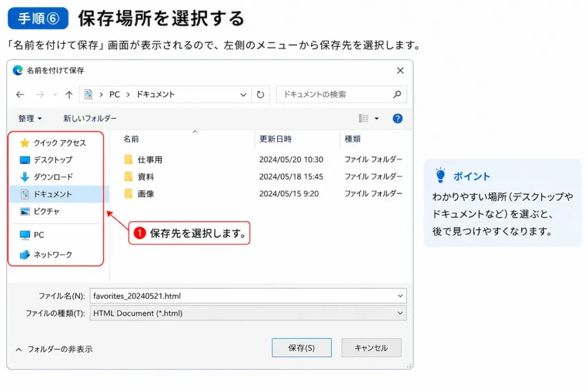Click the search magnifier icon
This screenshot has width=588, height=392.
(x=397, y=95)
